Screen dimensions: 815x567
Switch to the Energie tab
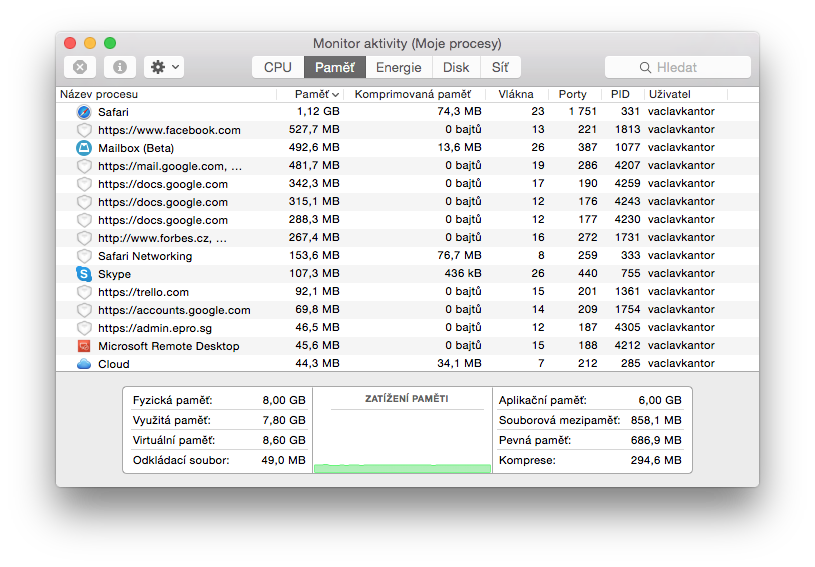(399, 67)
